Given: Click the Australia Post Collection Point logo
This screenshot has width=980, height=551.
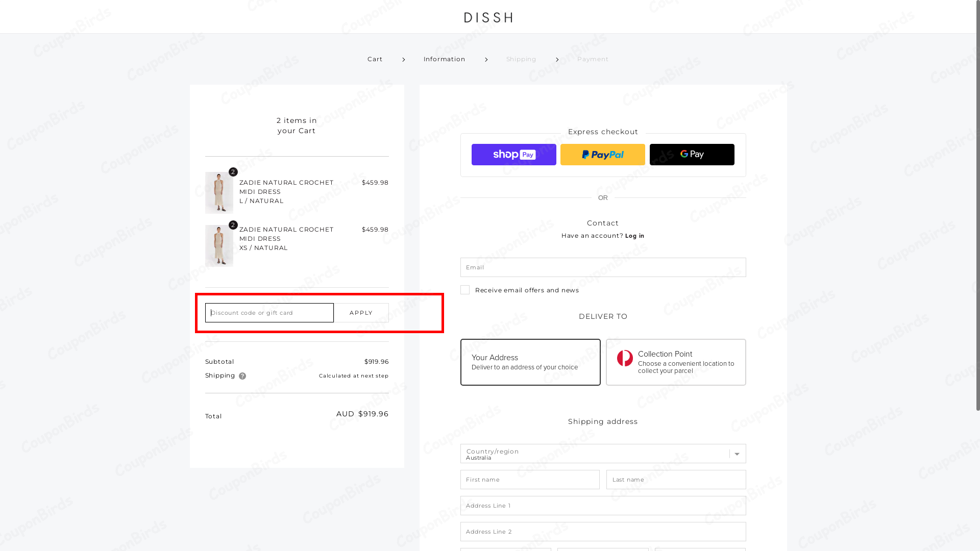Looking at the screenshot, I should pos(626,359).
